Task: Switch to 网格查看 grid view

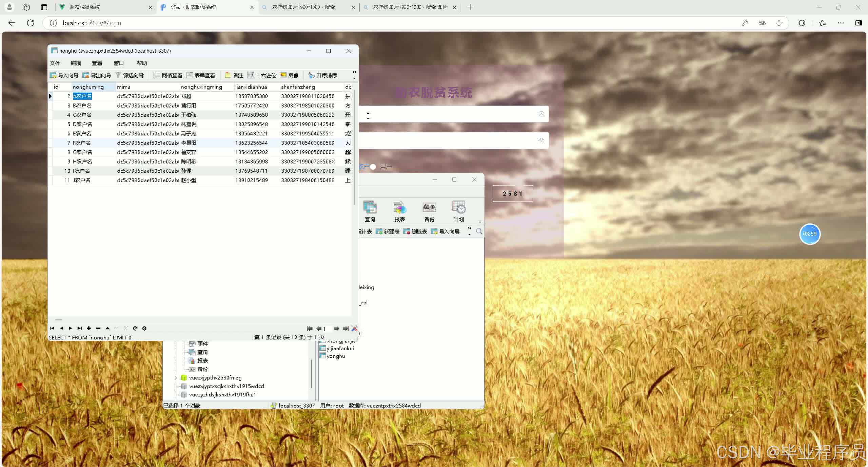Action: pyautogui.click(x=168, y=75)
